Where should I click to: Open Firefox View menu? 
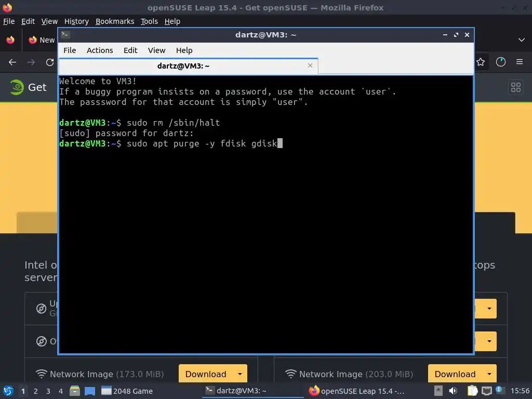[x=49, y=21]
